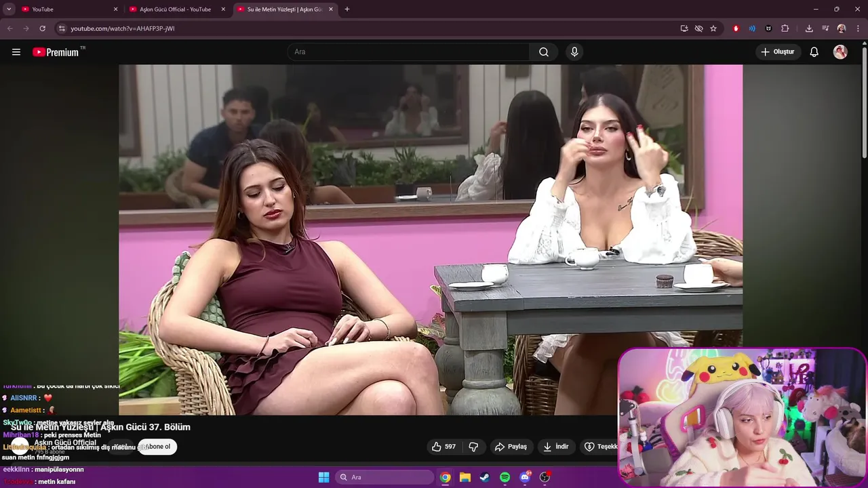Open Spotify from the taskbar

tap(505, 477)
